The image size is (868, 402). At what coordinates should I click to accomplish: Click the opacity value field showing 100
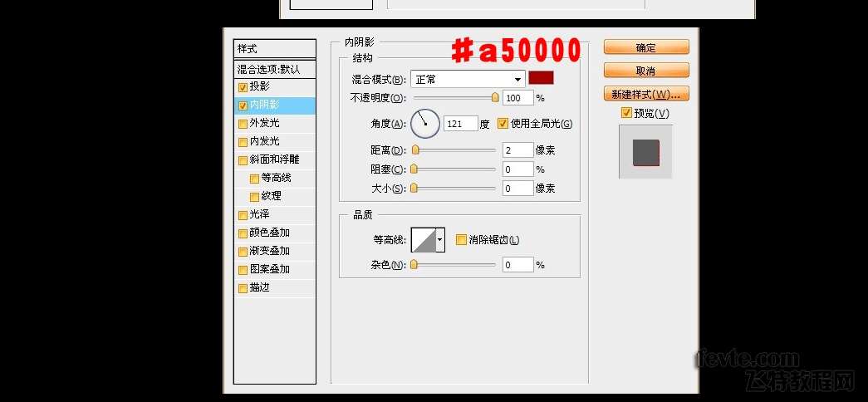tap(518, 98)
